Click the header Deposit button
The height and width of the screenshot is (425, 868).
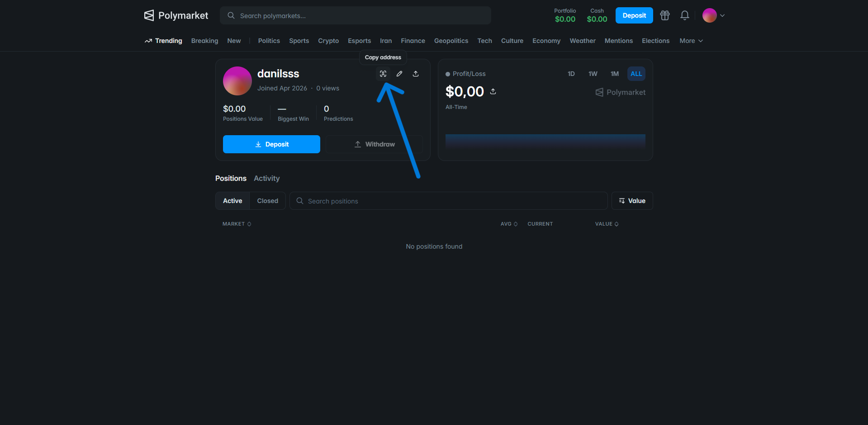[634, 15]
